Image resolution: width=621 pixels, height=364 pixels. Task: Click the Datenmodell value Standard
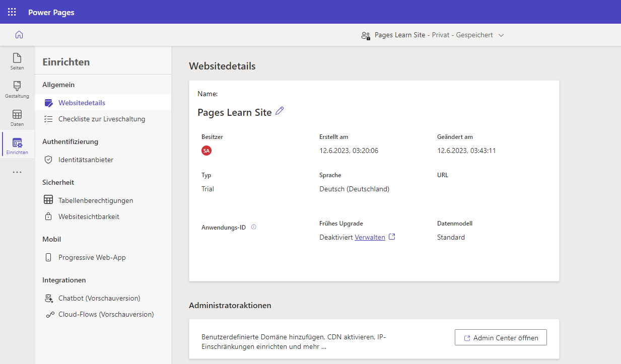[x=451, y=237]
